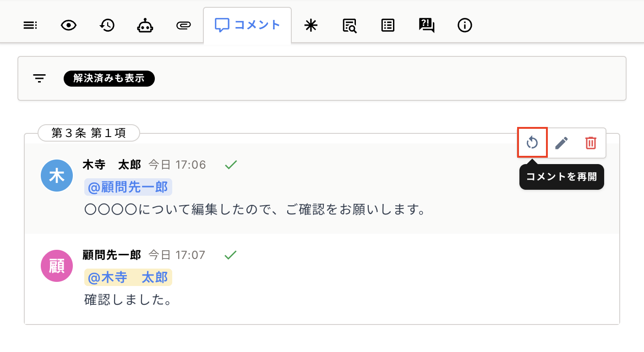The image size is (644, 352).
Task: Open the question-mark chat bubble tab
Action: [x=426, y=26]
